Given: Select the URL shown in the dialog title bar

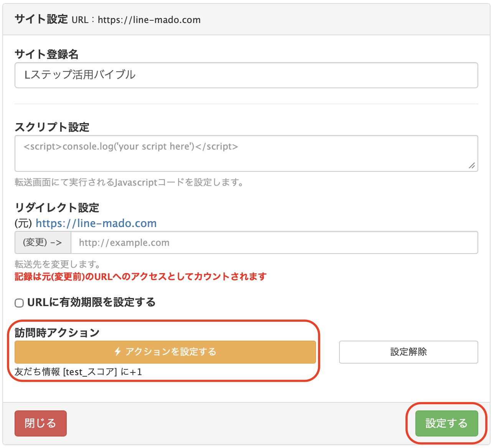Looking at the screenshot, I should click(x=149, y=20).
